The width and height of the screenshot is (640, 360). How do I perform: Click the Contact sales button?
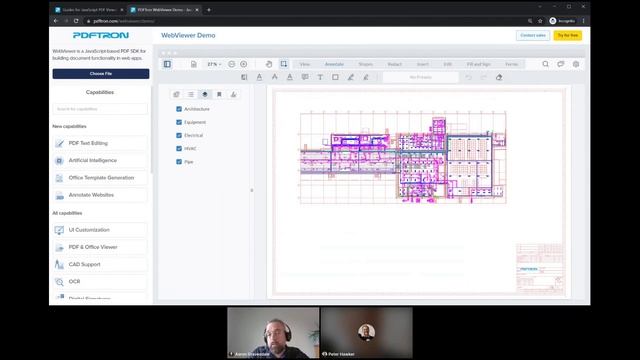pyautogui.click(x=533, y=36)
